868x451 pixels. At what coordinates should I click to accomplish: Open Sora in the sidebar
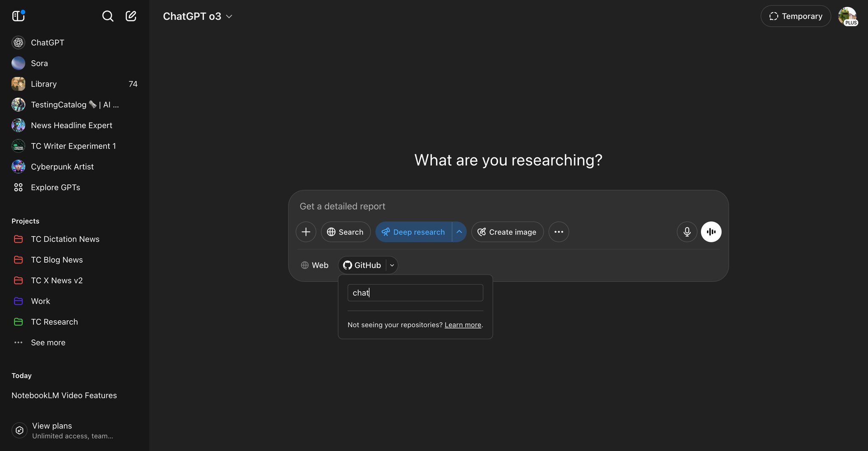pyautogui.click(x=75, y=63)
